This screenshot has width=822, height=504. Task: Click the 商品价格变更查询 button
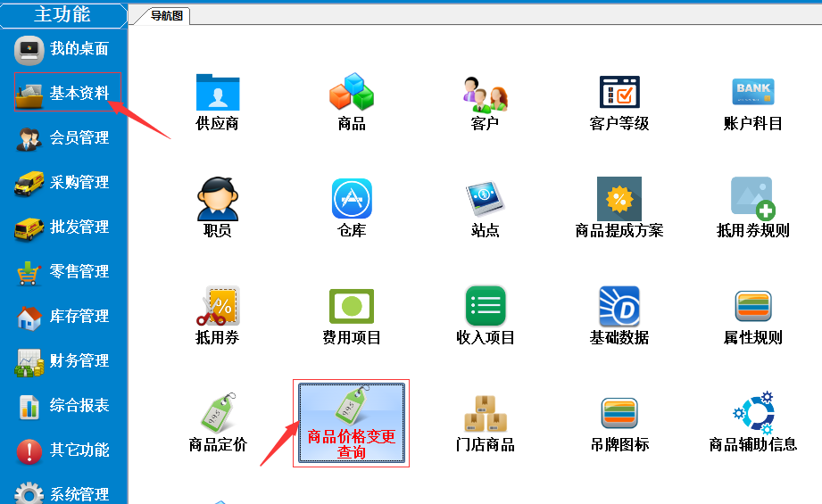[352, 424]
